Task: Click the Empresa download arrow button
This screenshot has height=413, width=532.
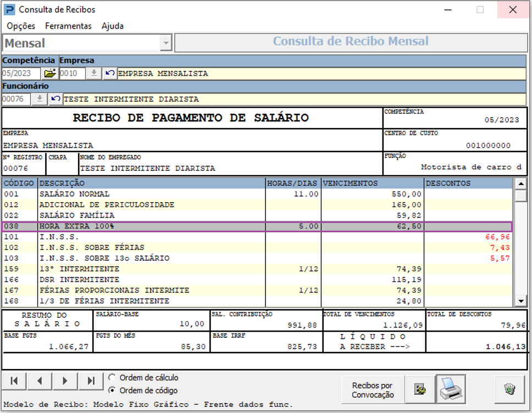Action: tap(94, 73)
